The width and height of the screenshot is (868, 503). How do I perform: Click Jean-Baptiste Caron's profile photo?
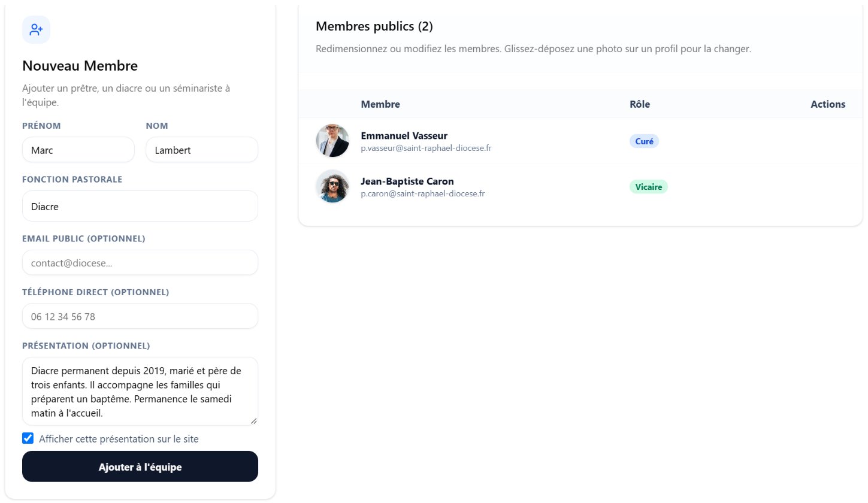(332, 186)
